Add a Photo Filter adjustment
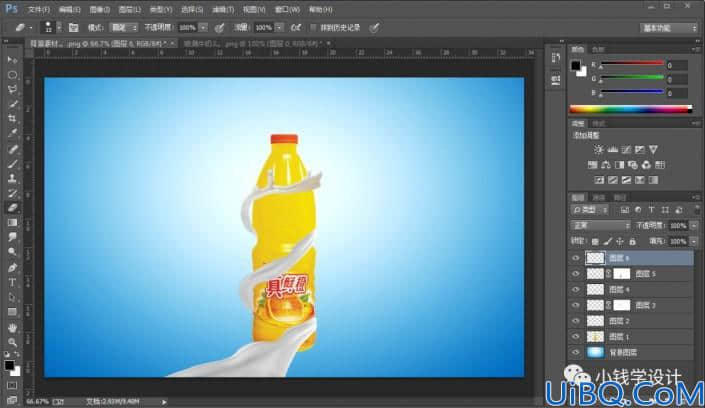This screenshot has width=705, height=408. click(633, 165)
